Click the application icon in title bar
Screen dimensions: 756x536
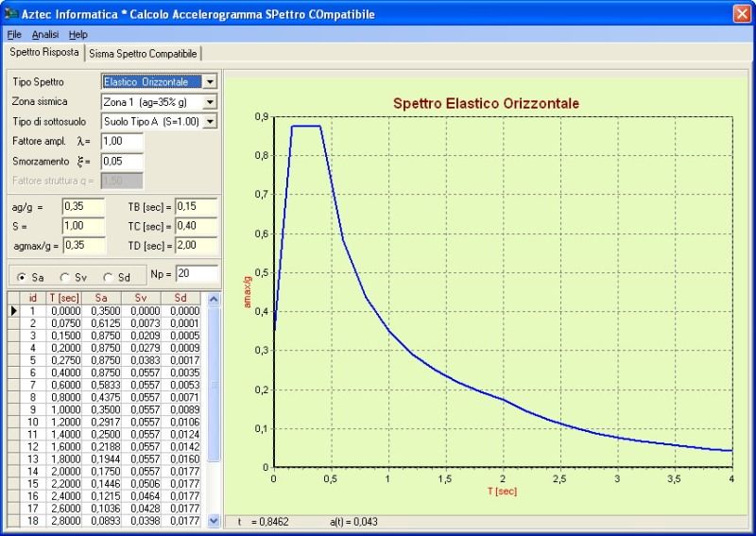coord(10,13)
